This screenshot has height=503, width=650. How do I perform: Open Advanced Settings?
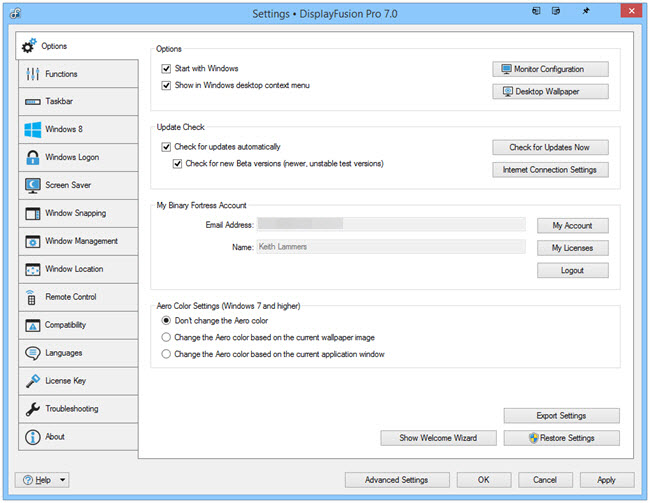[x=397, y=480]
